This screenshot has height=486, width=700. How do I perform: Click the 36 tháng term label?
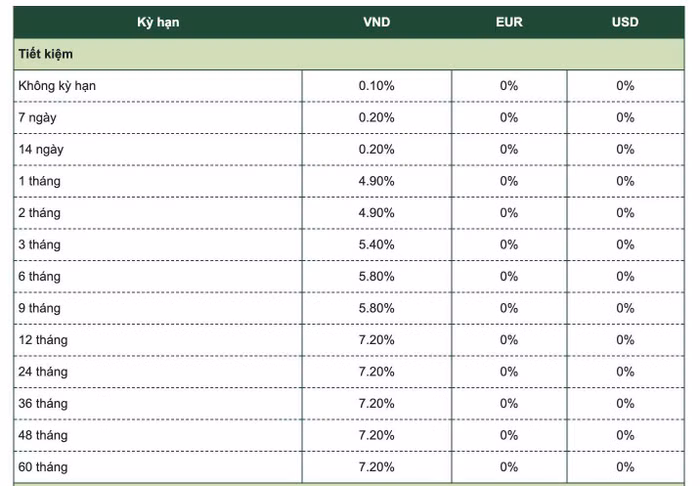43,403
